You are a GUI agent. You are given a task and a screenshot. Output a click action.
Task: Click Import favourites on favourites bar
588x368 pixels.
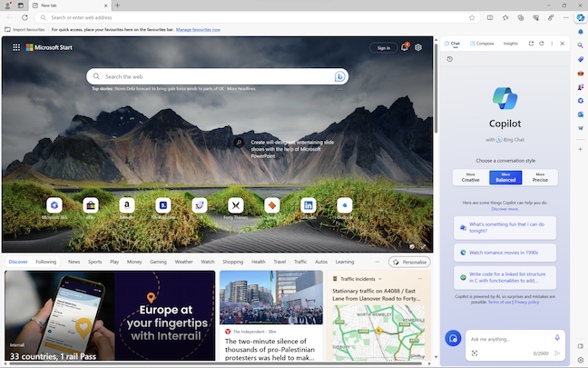click(x=24, y=30)
